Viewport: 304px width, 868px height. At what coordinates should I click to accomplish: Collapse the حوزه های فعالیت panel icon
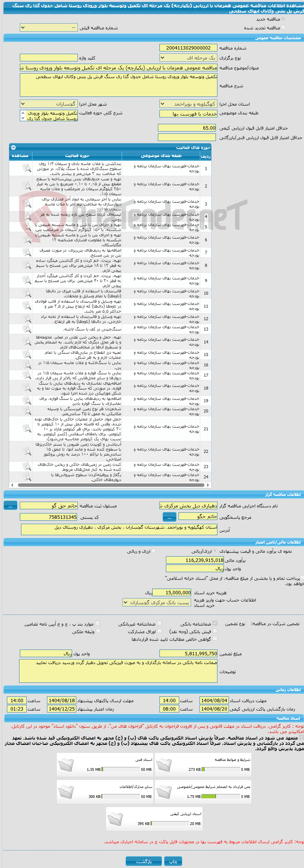pyautogui.click(x=13, y=147)
